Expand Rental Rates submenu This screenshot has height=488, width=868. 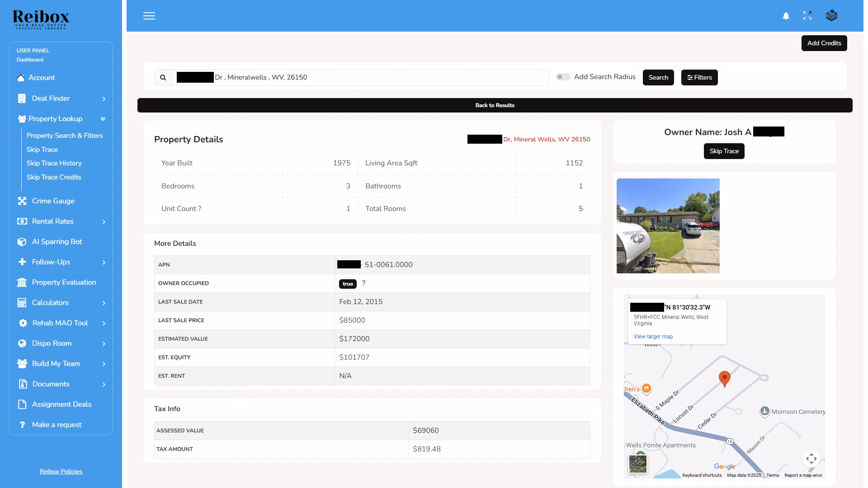tap(104, 221)
